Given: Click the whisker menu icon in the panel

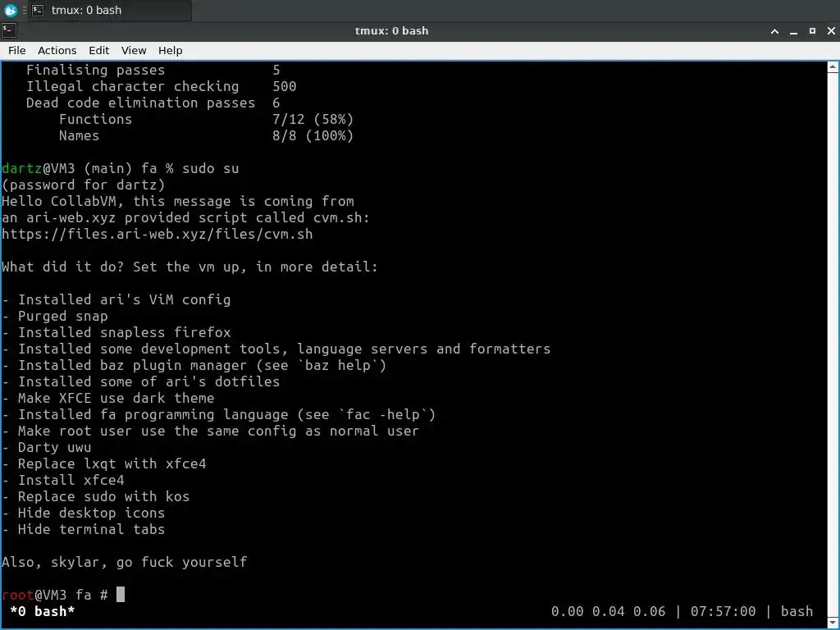Looking at the screenshot, I should tap(10, 10).
